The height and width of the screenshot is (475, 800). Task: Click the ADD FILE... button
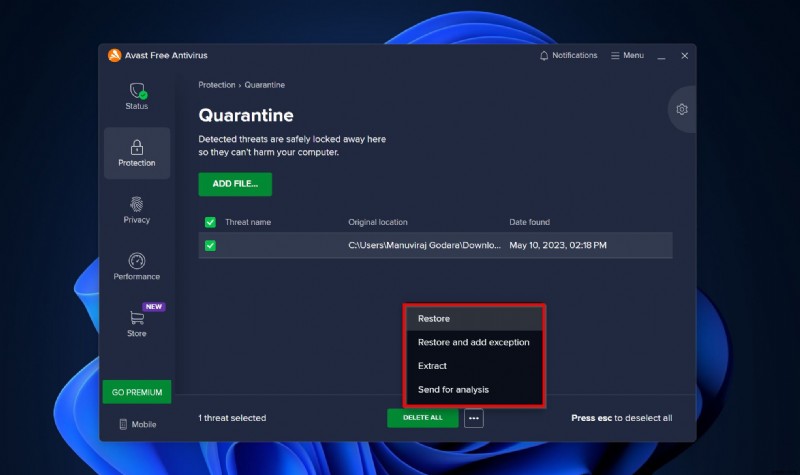point(235,184)
